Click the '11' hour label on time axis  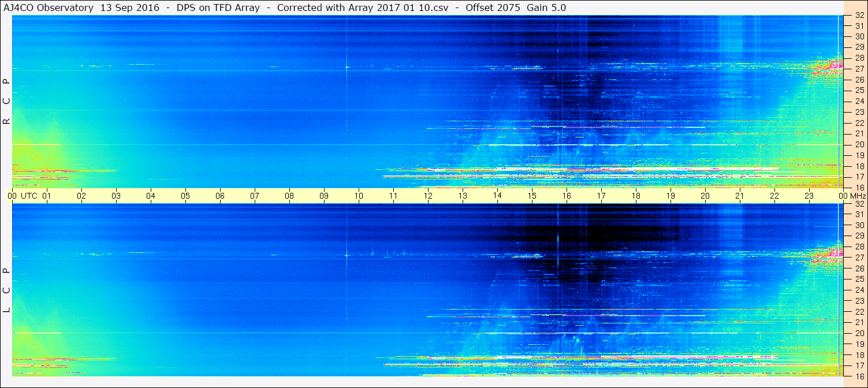[393, 196]
